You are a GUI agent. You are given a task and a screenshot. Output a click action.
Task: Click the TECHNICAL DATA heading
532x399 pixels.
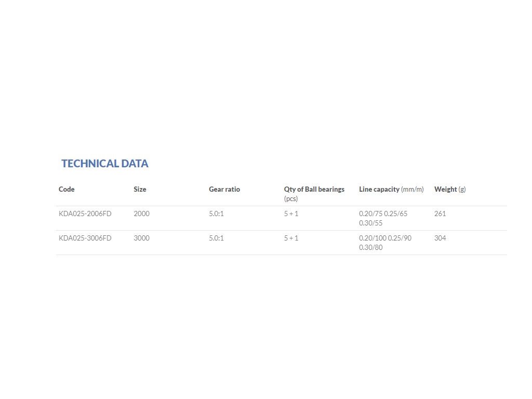(105, 164)
